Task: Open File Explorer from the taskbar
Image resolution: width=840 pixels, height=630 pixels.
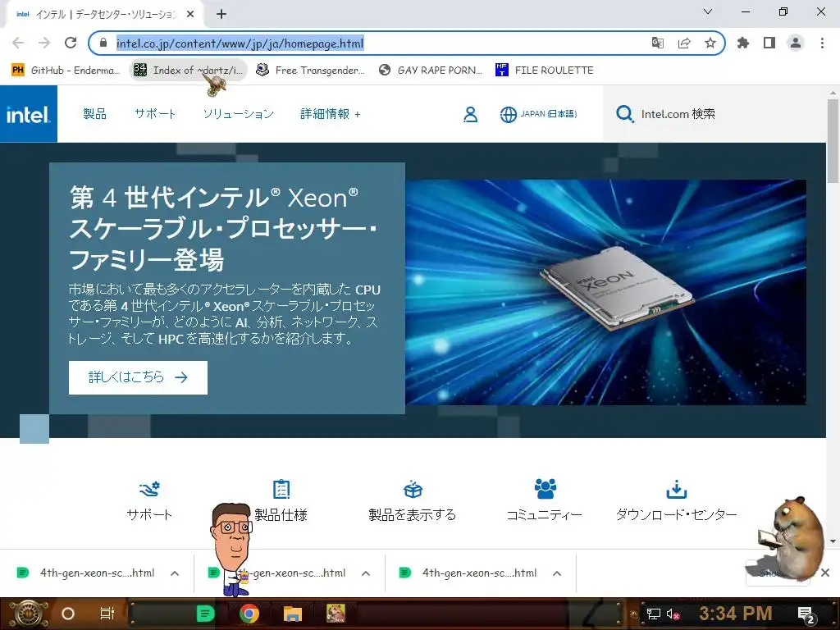Action: pyautogui.click(x=293, y=614)
